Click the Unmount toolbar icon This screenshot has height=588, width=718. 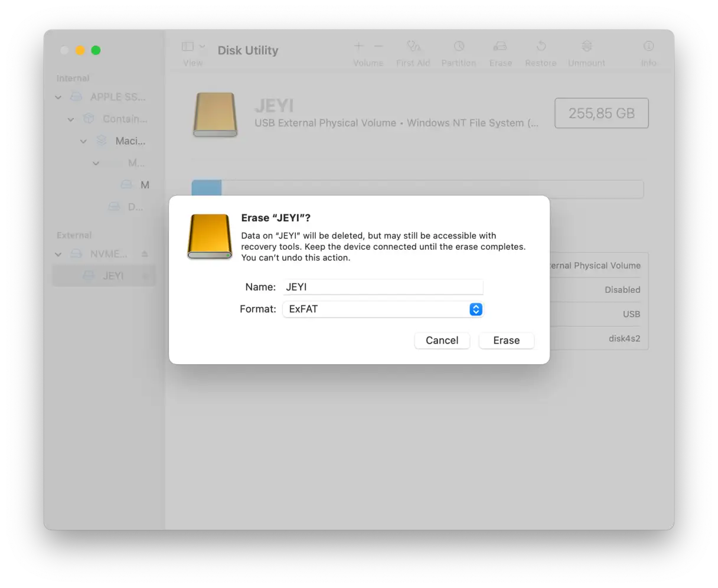coord(586,47)
